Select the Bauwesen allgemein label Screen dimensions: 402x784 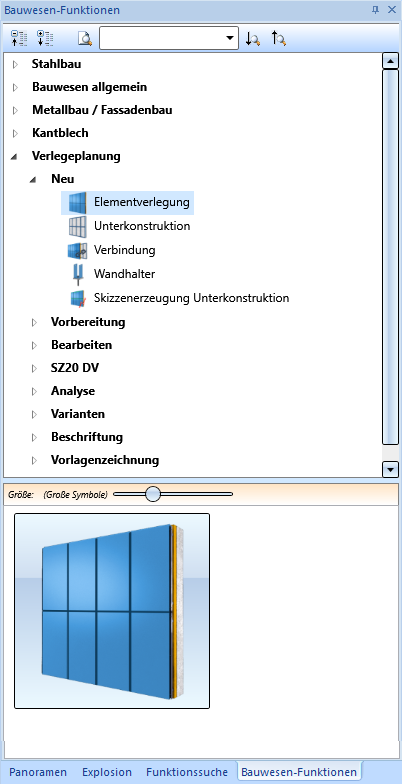(x=90, y=87)
